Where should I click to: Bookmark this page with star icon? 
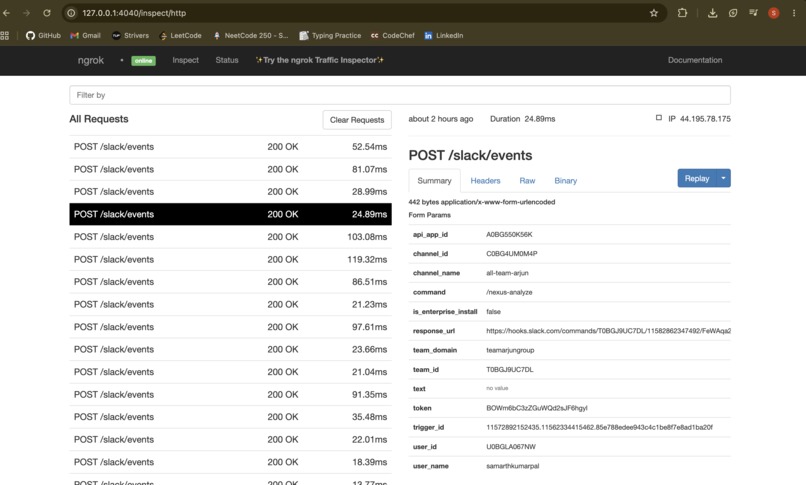[654, 13]
